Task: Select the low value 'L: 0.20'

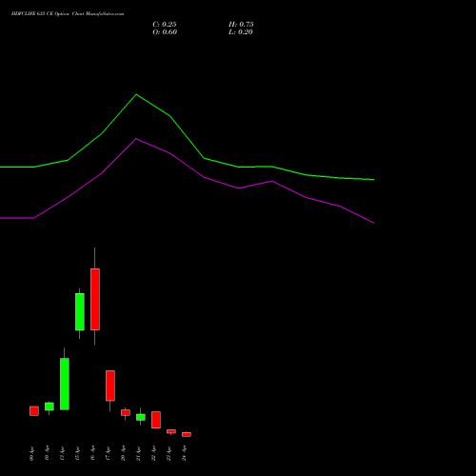Action: [241, 32]
